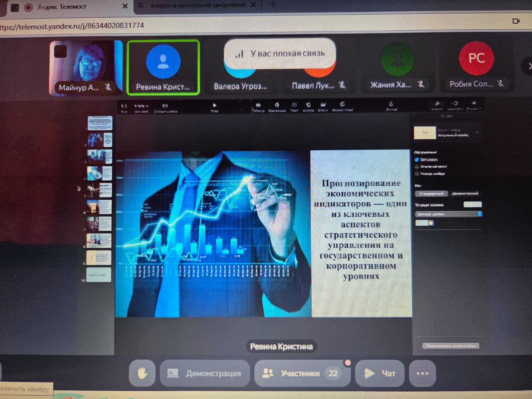Click the Демонстрация button
The height and width of the screenshot is (399, 532).
click(x=205, y=373)
